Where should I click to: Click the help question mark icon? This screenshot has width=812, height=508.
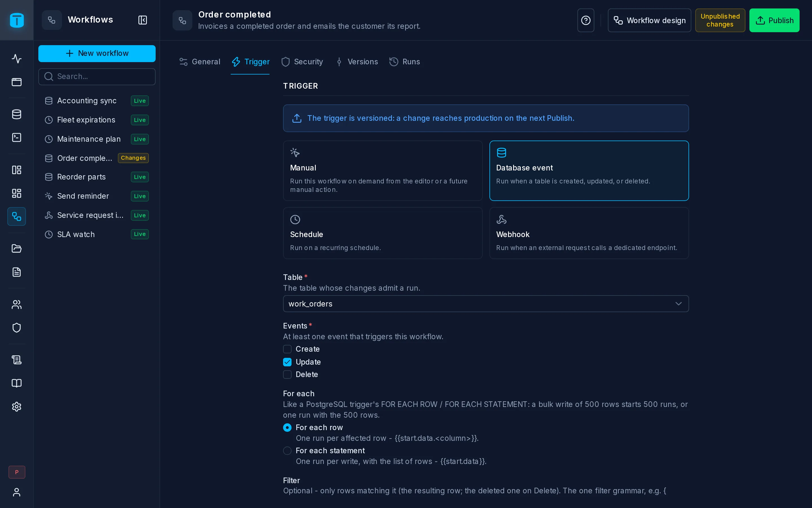586,20
